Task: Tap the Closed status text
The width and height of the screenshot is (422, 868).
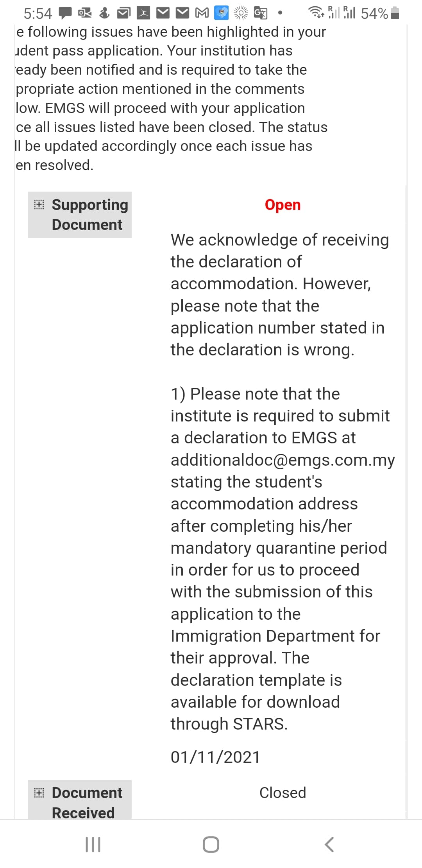Action: click(283, 793)
